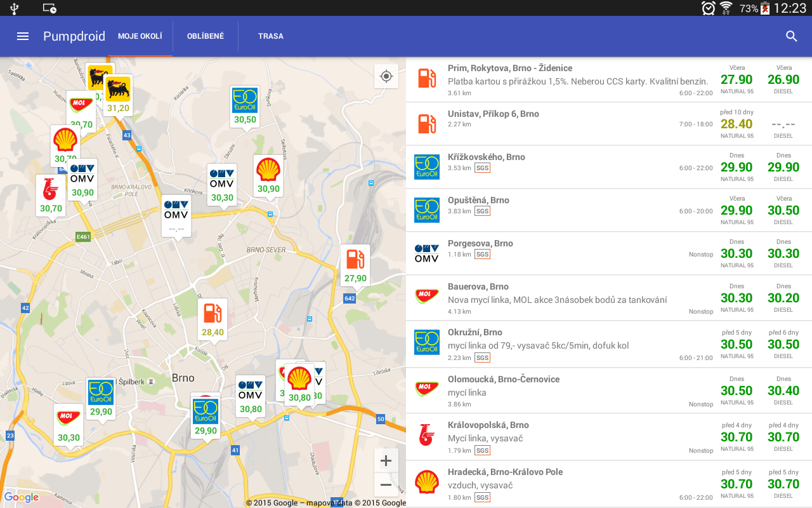Click the Google logo on the map
Viewport: 812px width, 508px height.
pos(22,497)
